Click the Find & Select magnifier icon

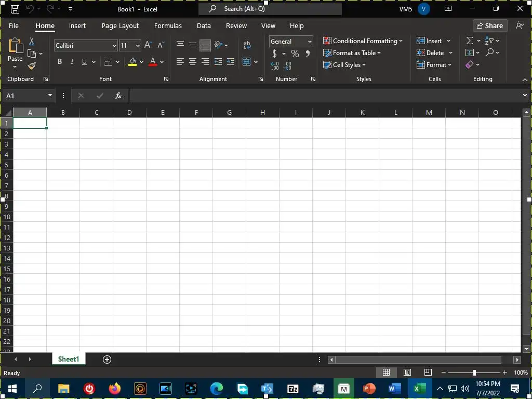point(489,52)
